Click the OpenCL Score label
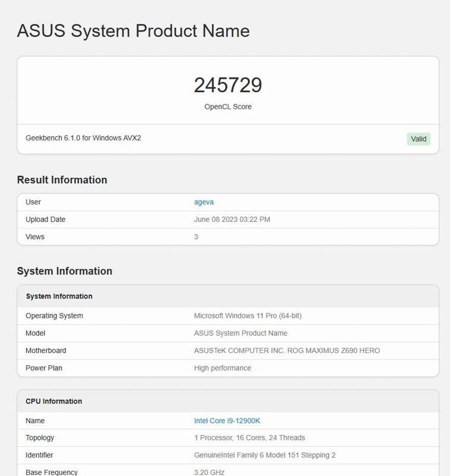 point(228,107)
